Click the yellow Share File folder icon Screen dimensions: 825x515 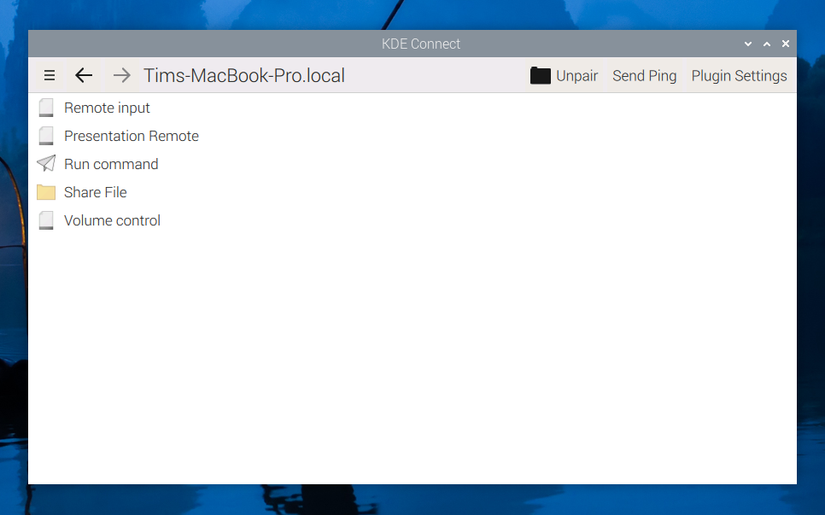pos(46,192)
